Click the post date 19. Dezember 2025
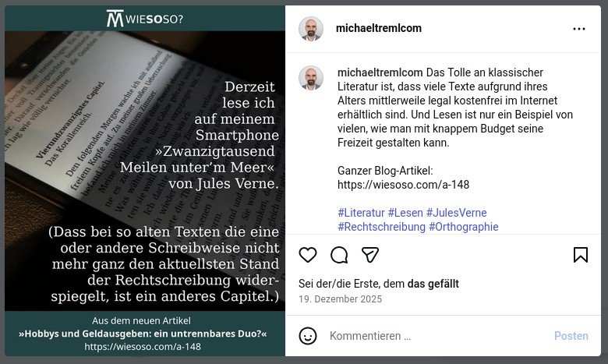 click(340, 299)
